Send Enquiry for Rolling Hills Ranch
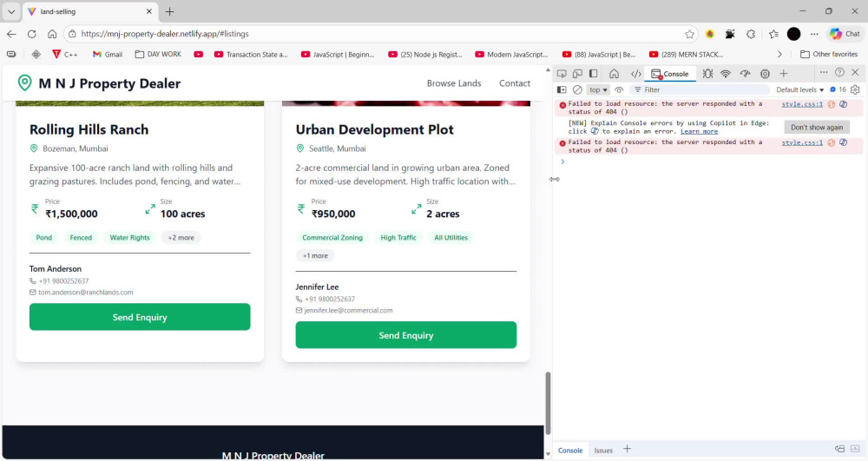The height and width of the screenshot is (461, 868). pyautogui.click(x=140, y=317)
